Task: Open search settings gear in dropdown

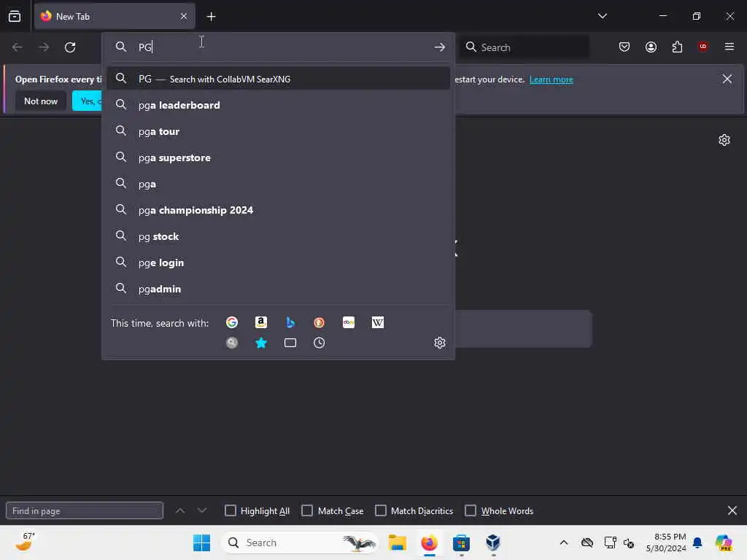Action: click(x=440, y=343)
